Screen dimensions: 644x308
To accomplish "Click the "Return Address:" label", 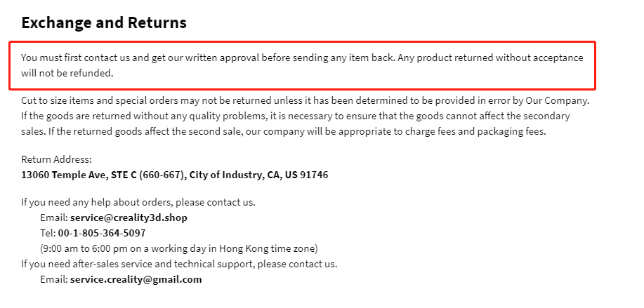I will point(57,159).
